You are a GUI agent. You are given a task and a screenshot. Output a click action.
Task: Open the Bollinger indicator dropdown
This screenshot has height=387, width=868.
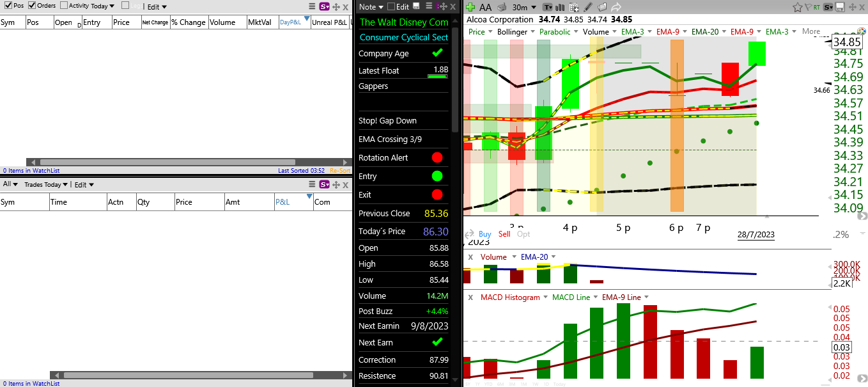[x=515, y=31]
